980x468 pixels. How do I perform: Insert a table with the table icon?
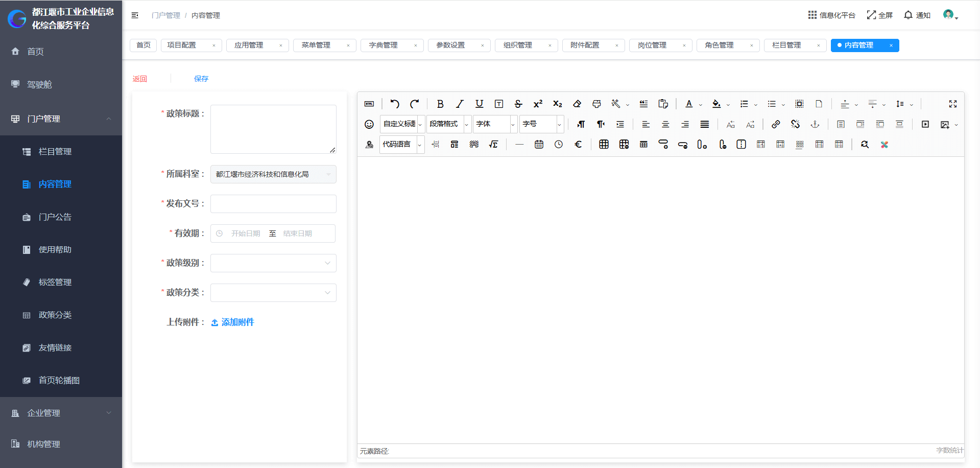[x=604, y=145]
